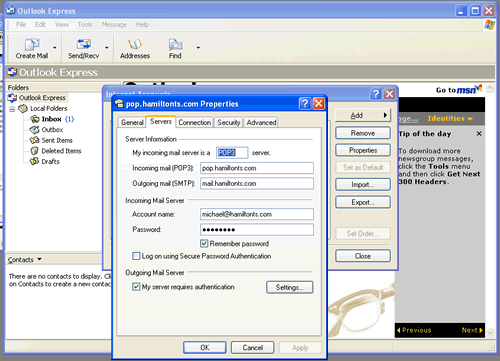Click the Internet Accounts help question button
The width and height of the screenshot is (500, 361).
(x=376, y=94)
